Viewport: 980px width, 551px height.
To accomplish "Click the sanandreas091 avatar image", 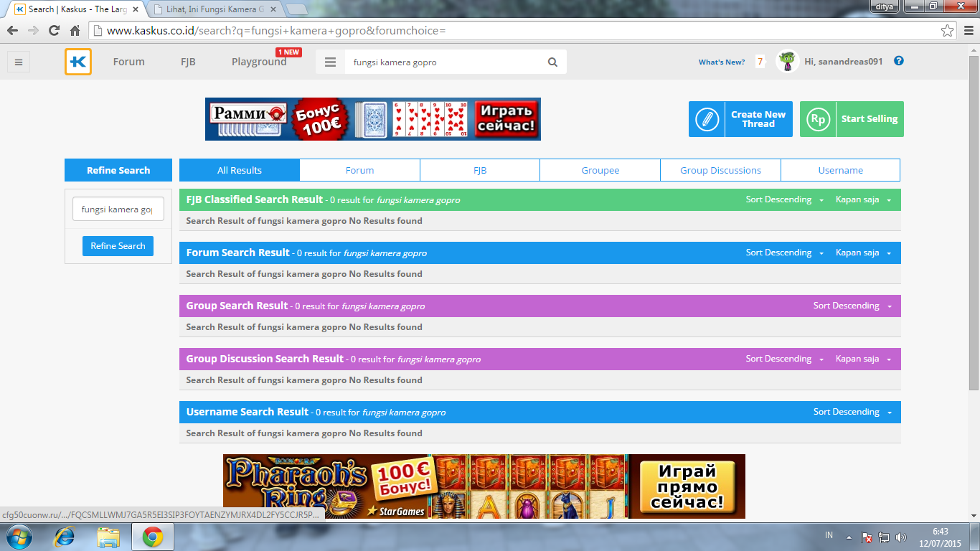I will click(x=788, y=61).
